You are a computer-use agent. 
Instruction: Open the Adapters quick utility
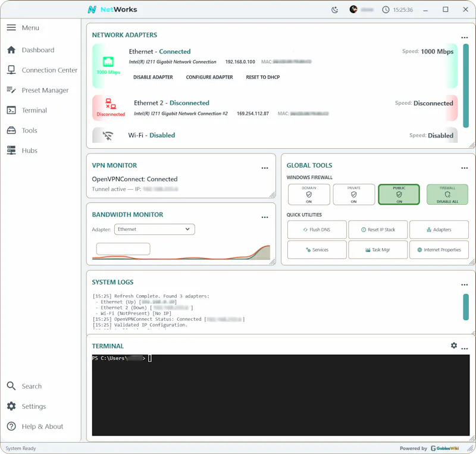[x=439, y=230]
